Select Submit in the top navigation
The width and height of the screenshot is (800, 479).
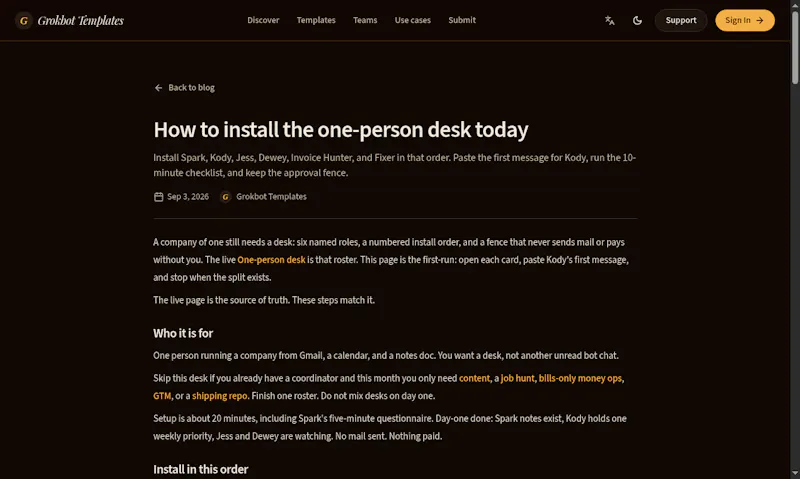pos(462,20)
